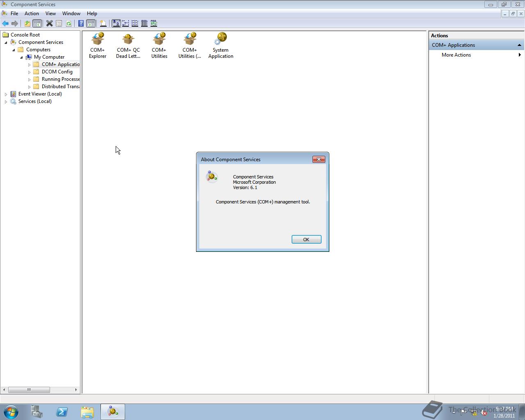Select DCOM Config folder in tree
Image resolution: width=525 pixels, height=420 pixels.
(57, 72)
